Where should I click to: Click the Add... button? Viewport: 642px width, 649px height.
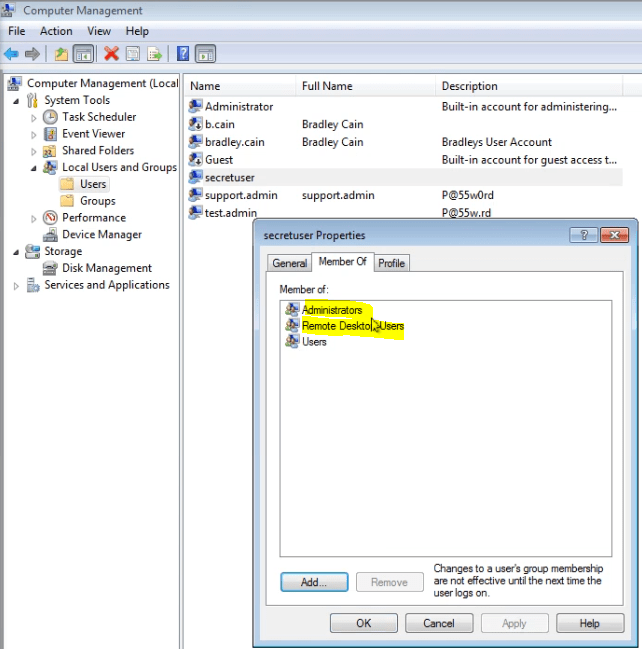point(314,582)
